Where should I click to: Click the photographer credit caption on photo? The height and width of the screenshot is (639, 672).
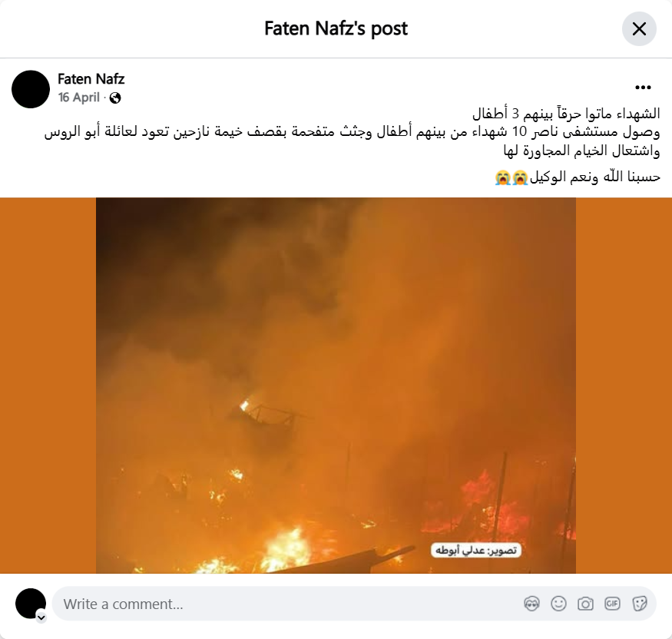point(475,550)
